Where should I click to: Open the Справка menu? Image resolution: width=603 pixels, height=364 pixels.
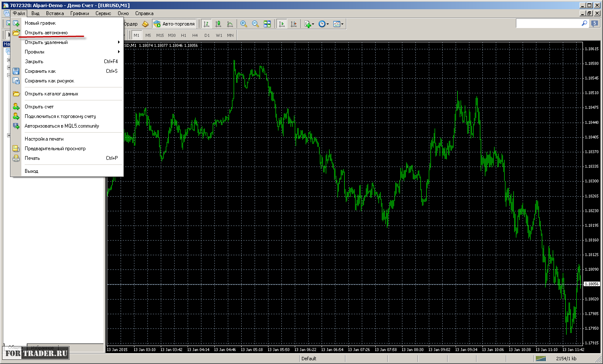tap(144, 13)
